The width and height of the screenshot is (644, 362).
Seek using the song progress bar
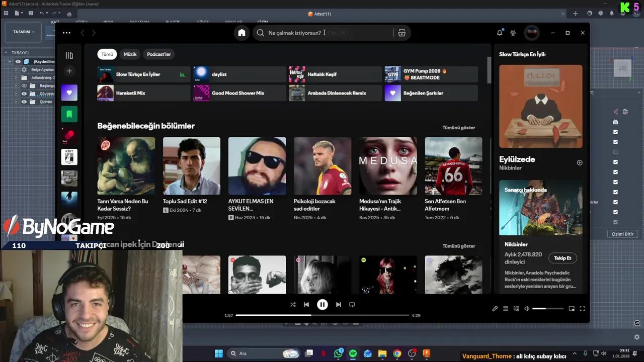pyautogui.click(x=323, y=315)
